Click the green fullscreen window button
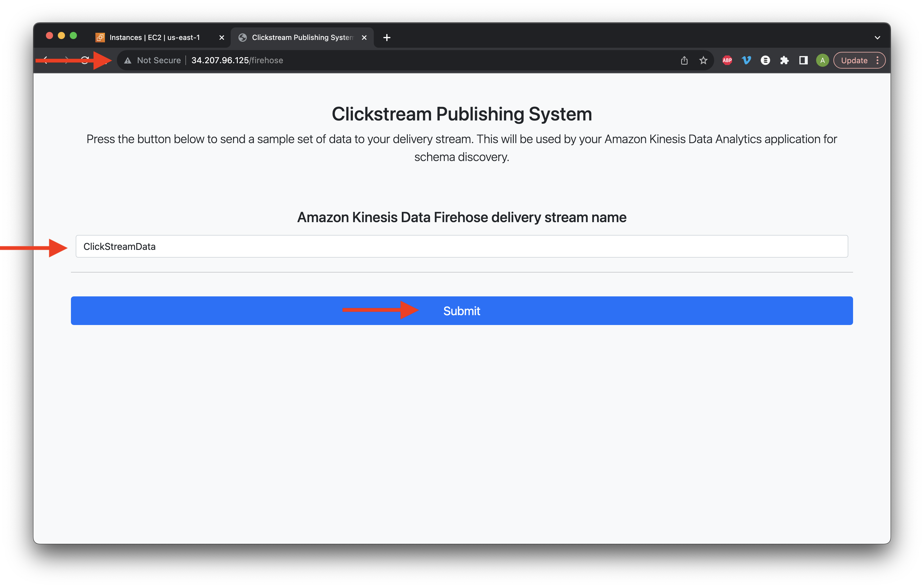Image resolution: width=924 pixels, height=588 pixels. coord(73,36)
